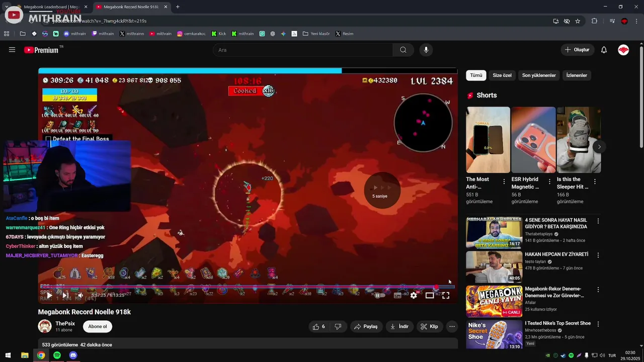Image resolution: width=644 pixels, height=362 pixels.
Task: Open ThePsix channel name link
Action: (65, 323)
